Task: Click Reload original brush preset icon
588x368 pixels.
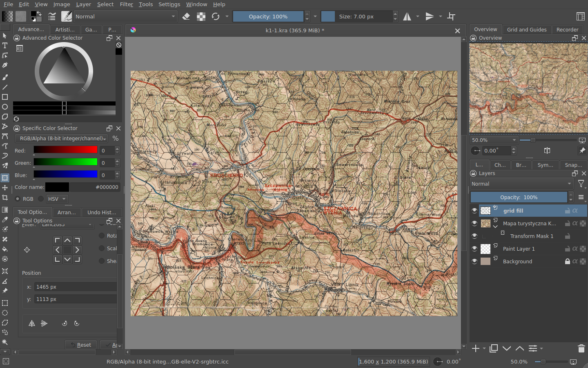Action: [x=216, y=16]
